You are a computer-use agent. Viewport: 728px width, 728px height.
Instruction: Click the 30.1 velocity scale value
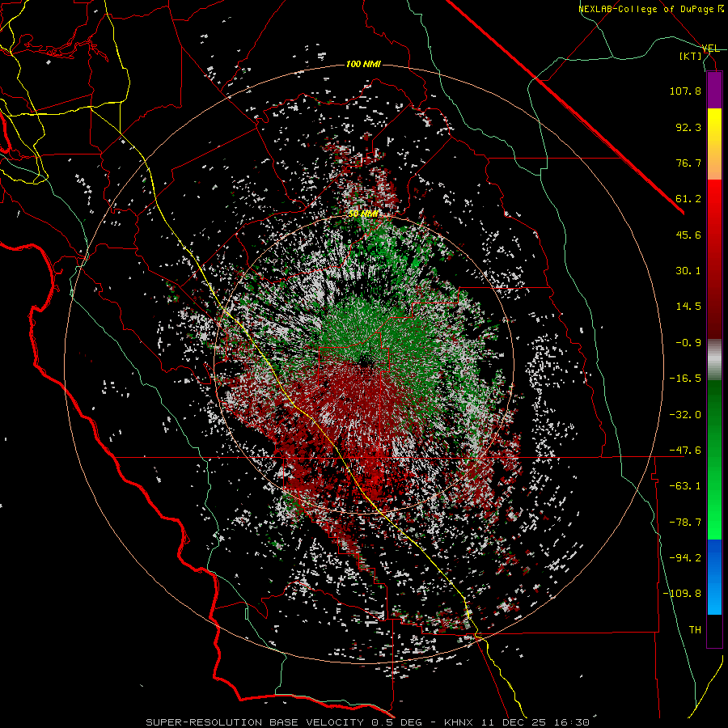(688, 271)
